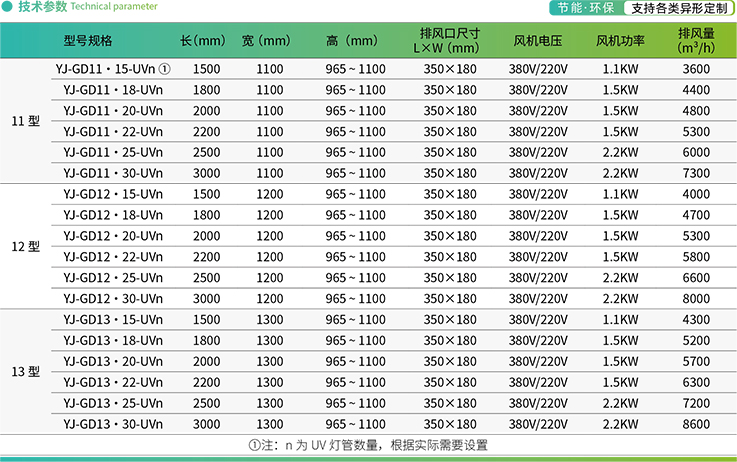
Task: Select the 12 型 row group label
Action: click(x=25, y=247)
